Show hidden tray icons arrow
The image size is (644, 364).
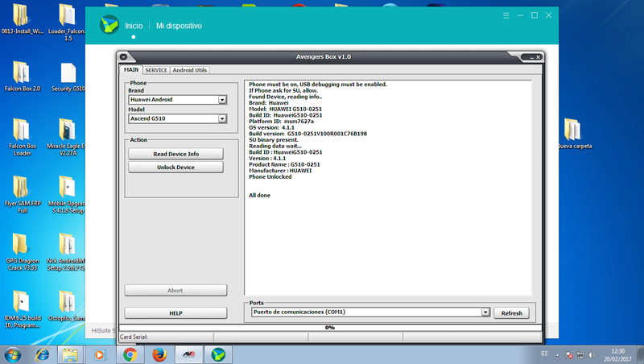click(557, 355)
